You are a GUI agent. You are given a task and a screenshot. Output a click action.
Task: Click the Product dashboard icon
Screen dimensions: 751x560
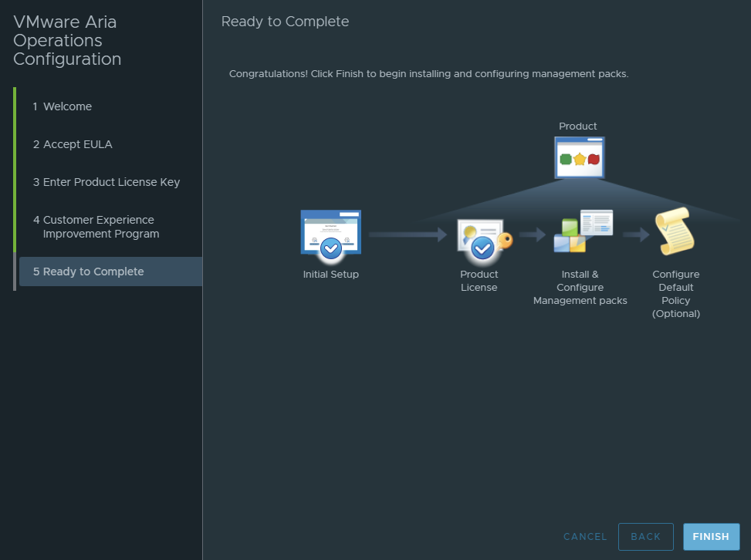(x=580, y=157)
